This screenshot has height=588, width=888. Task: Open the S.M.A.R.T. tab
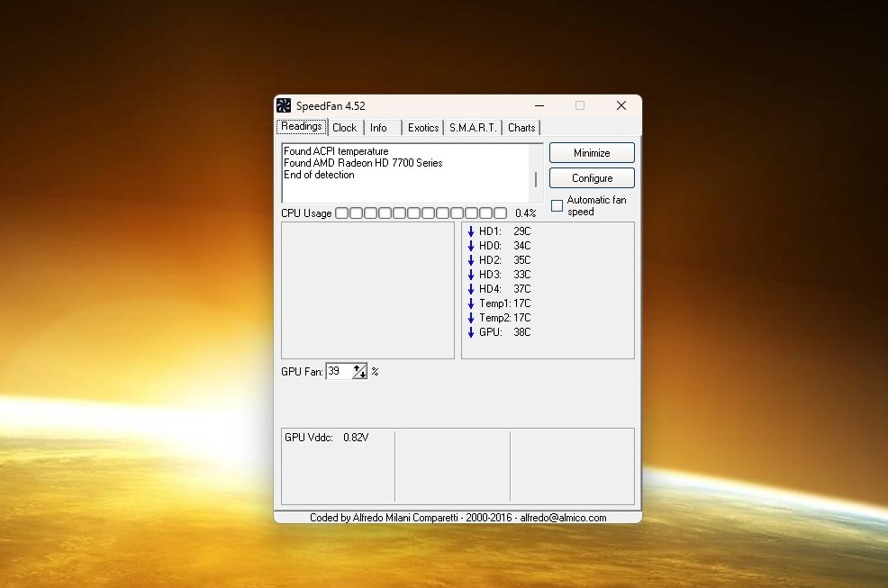(x=473, y=128)
